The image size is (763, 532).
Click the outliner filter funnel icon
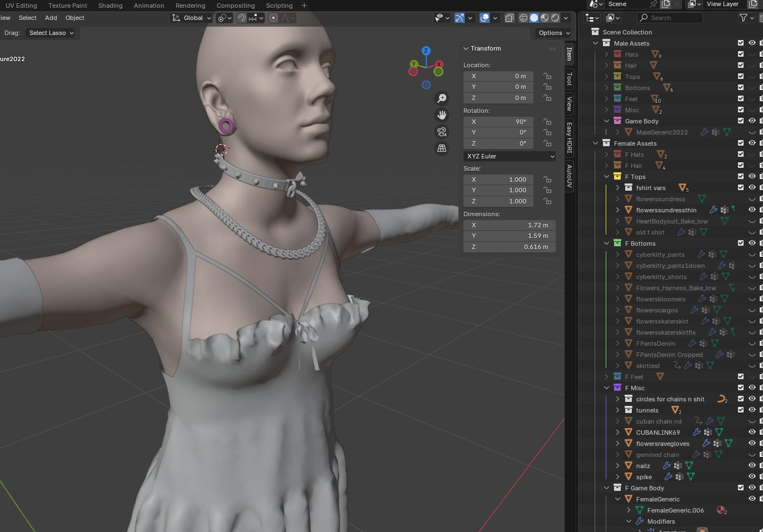pyautogui.click(x=743, y=18)
